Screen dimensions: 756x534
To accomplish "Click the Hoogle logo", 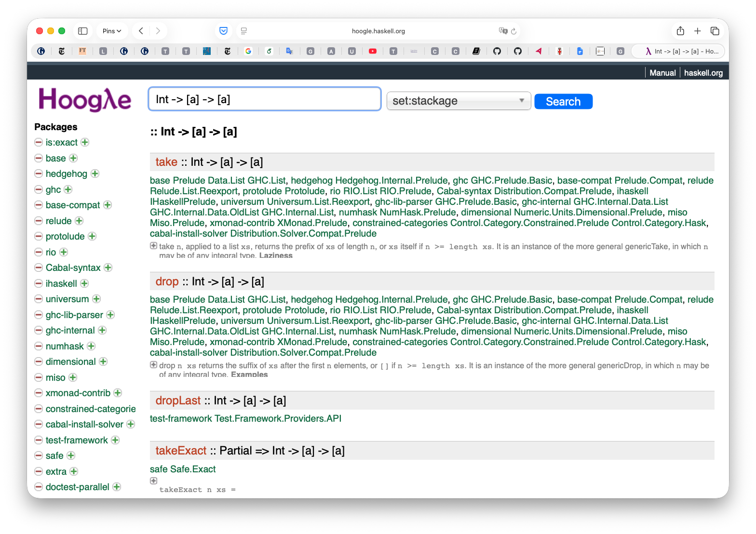I will tap(85, 99).
